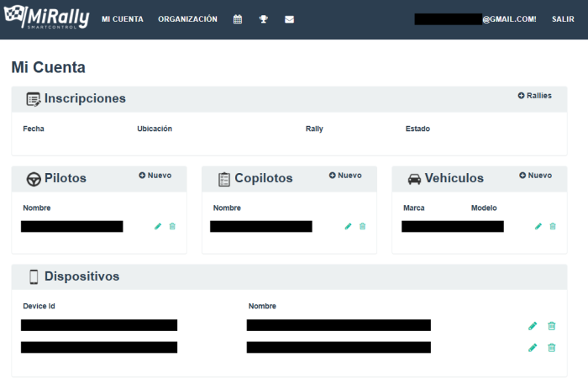The width and height of the screenshot is (588, 389).
Task: Add a new pilot with Nuevo
Action: point(155,176)
